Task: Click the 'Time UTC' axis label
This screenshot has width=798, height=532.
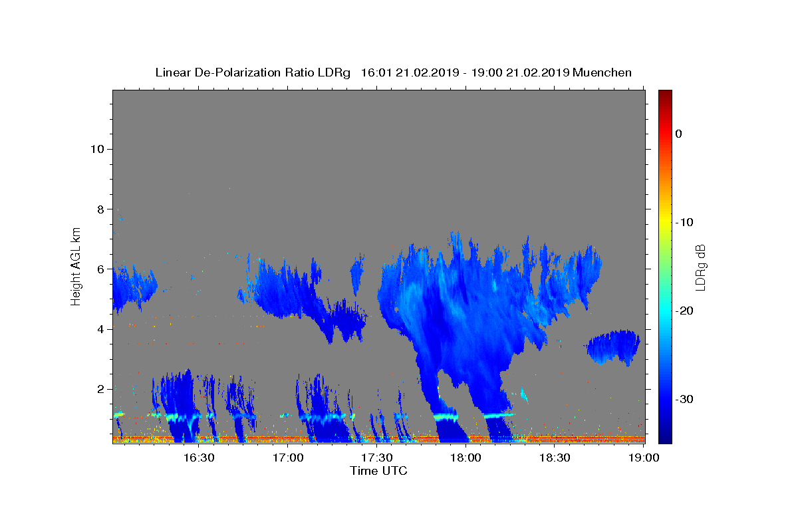Action: 378,471
